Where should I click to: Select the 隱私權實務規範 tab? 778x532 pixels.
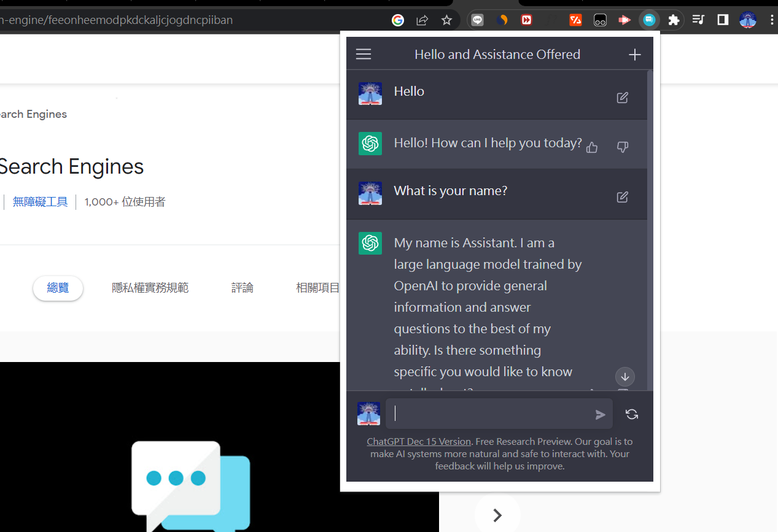click(x=150, y=287)
